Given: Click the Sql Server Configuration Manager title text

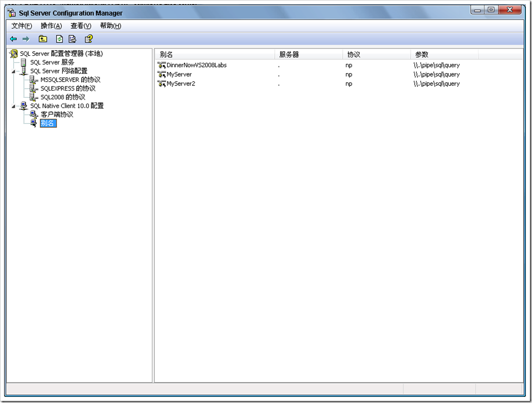Looking at the screenshot, I should click(71, 13).
